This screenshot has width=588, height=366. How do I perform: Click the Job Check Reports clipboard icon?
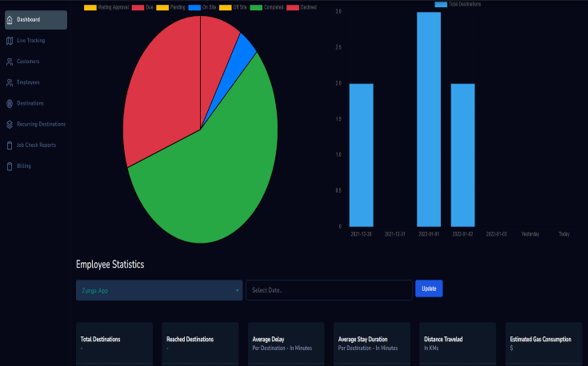(x=9, y=145)
